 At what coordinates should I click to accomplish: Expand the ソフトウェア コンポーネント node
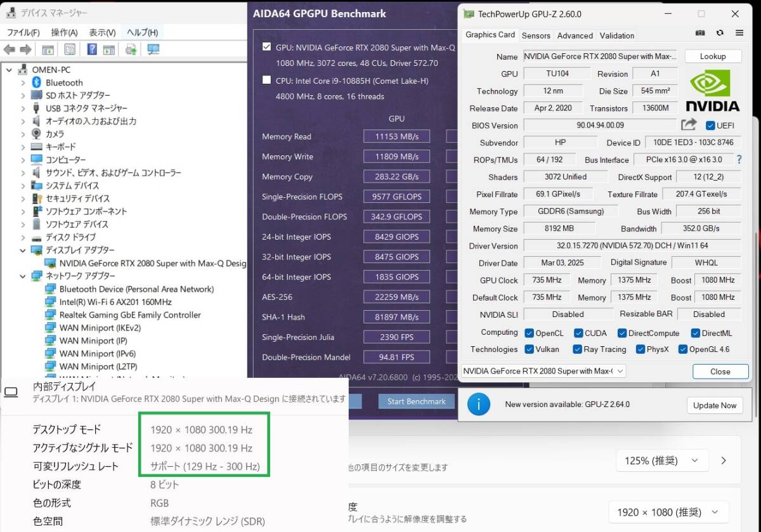tap(23, 211)
